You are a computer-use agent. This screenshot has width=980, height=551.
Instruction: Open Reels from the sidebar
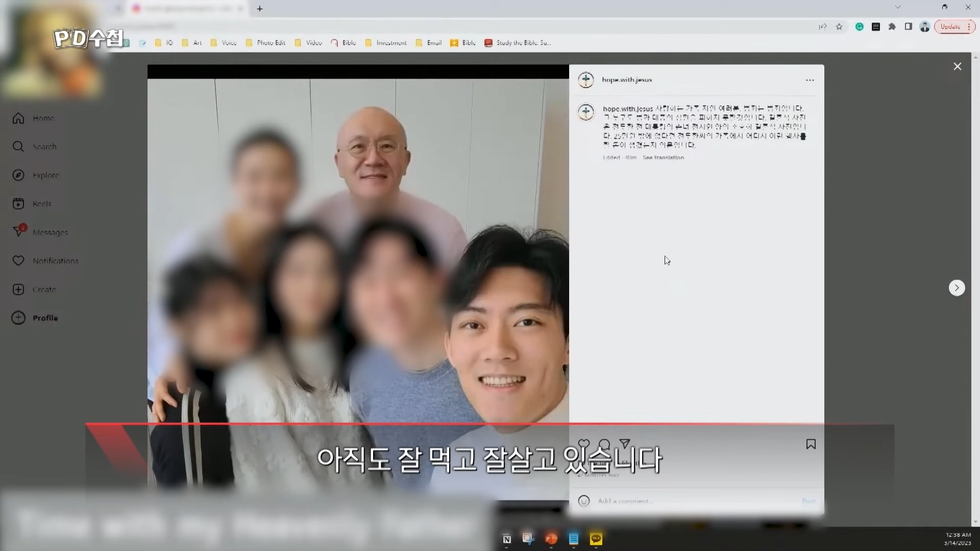32,204
